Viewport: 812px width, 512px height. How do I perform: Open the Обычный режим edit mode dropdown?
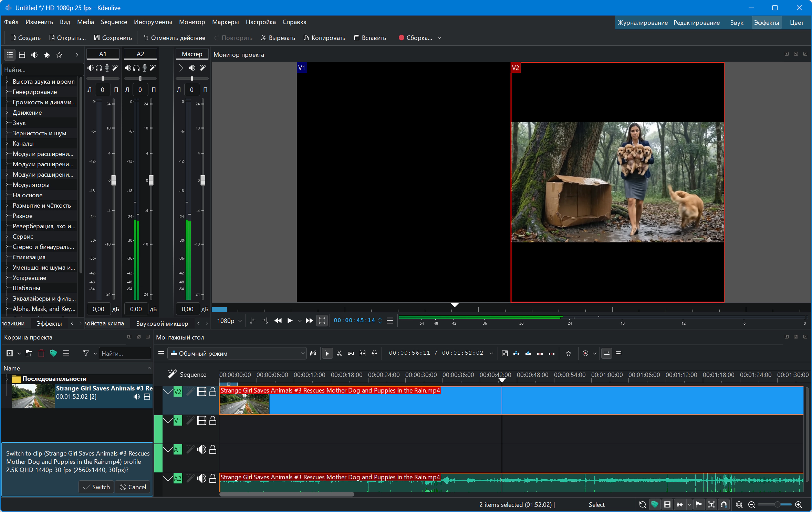[x=237, y=354]
